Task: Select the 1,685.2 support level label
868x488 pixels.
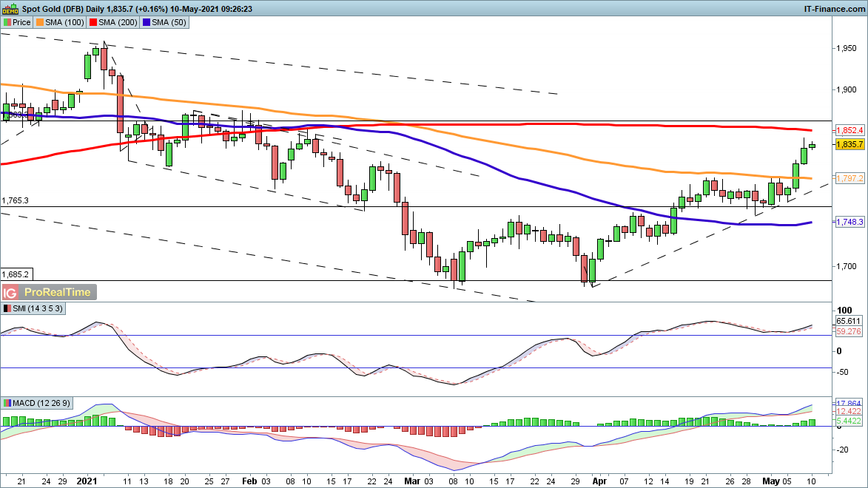Action: pos(16,274)
